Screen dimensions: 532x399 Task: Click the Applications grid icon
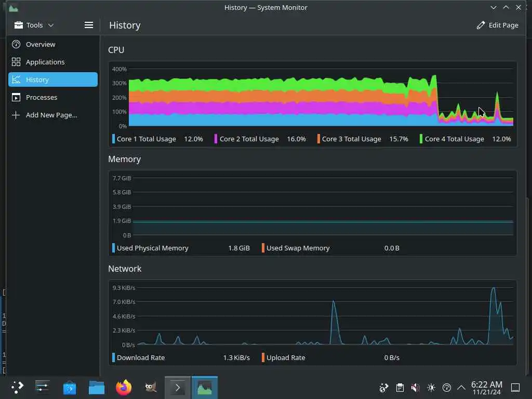(16, 62)
